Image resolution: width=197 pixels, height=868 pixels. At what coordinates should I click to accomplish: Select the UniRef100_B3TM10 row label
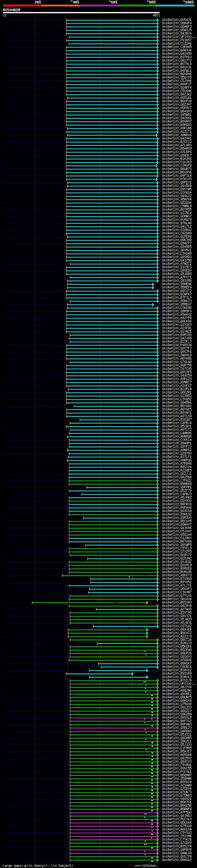tap(176, 57)
